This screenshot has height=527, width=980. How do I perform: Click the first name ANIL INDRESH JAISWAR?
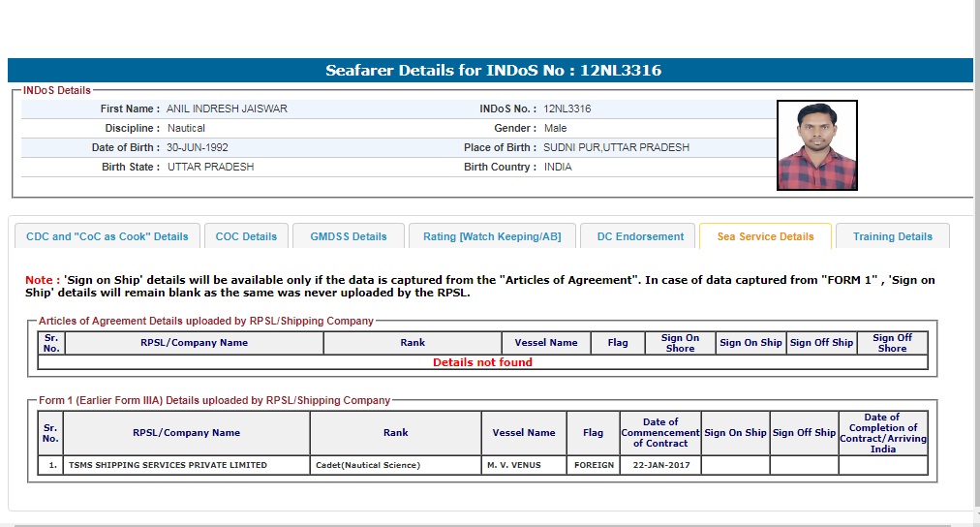227,108
